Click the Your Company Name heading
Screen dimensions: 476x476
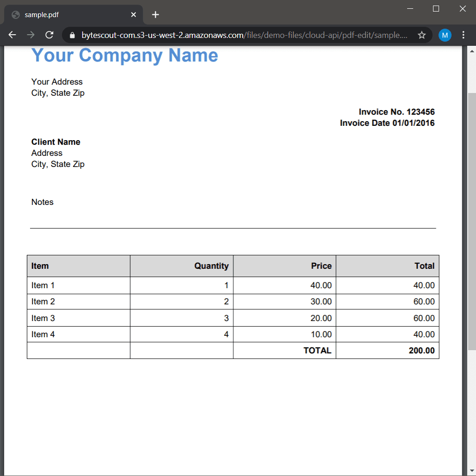(x=124, y=55)
